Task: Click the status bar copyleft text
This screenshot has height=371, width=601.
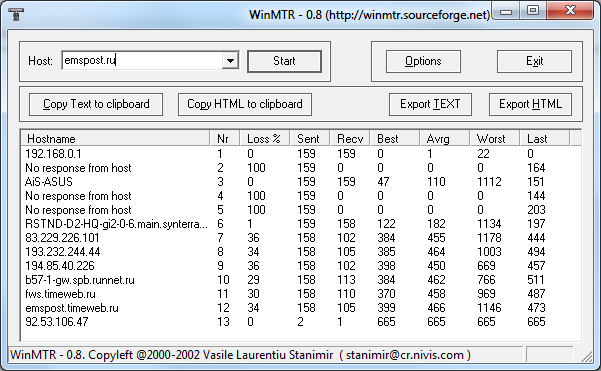Action: click(240, 355)
